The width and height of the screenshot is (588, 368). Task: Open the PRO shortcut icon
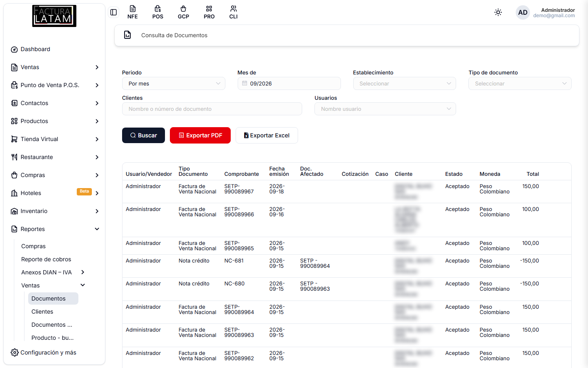pos(209,12)
